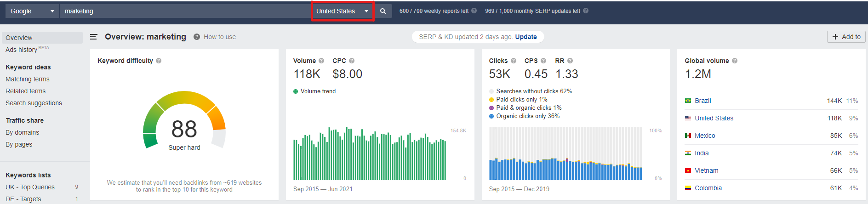Open the United States country dropdown
Viewport: 868px width, 204px height.
(343, 11)
